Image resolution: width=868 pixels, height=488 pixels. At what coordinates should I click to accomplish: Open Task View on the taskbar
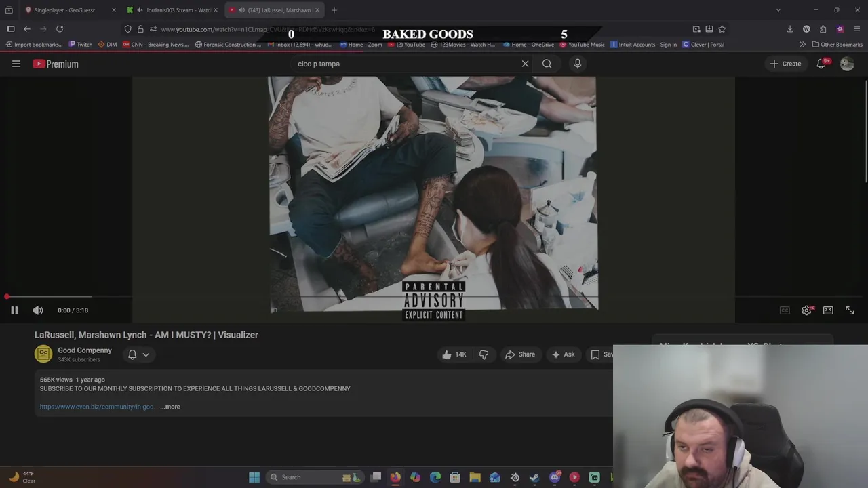pyautogui.click(x=376, y=477)
